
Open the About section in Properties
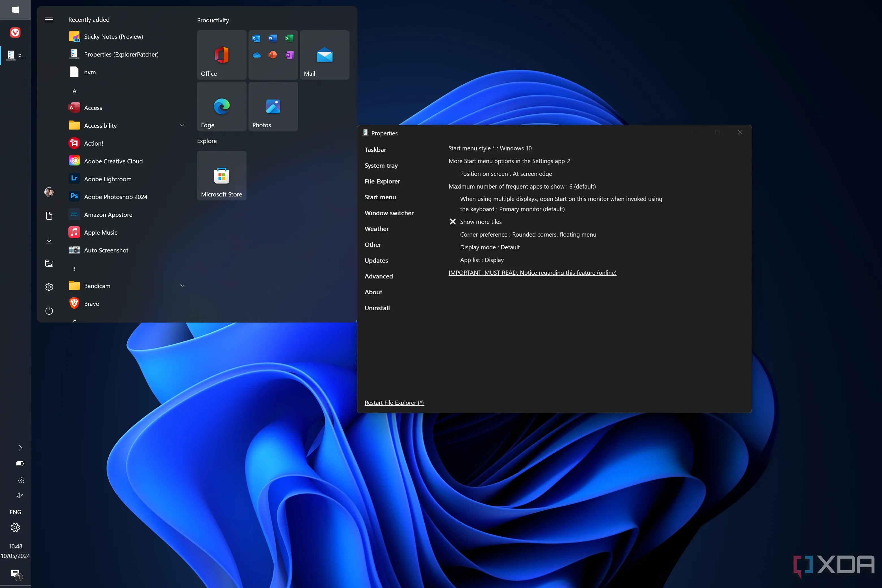pyautogui.click(x=373, y=292)
